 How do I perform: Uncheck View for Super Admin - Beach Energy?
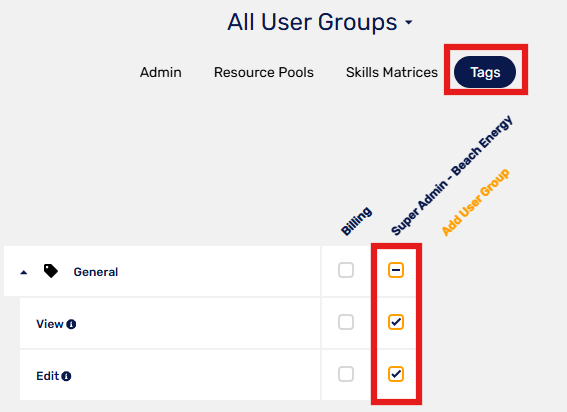[x=396, y=322]
